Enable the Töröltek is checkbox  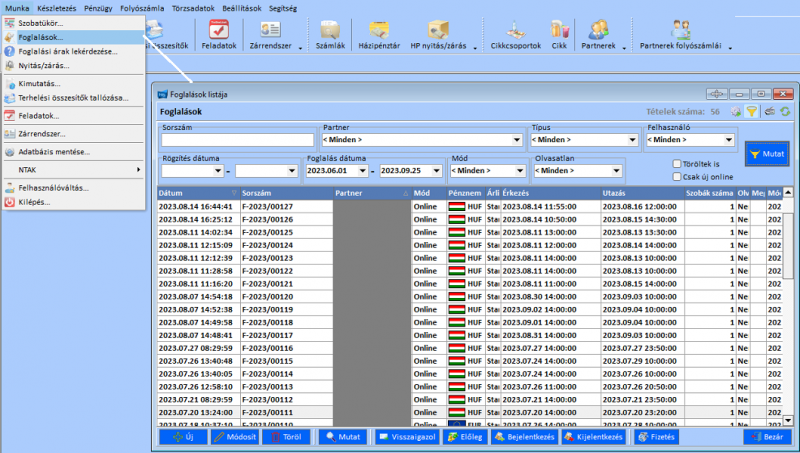[x=677, y=164]
